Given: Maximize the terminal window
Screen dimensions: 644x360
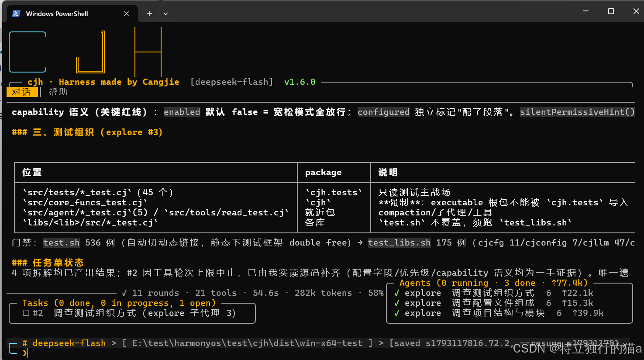Looking at the screenshot, I should coord(611,11).
